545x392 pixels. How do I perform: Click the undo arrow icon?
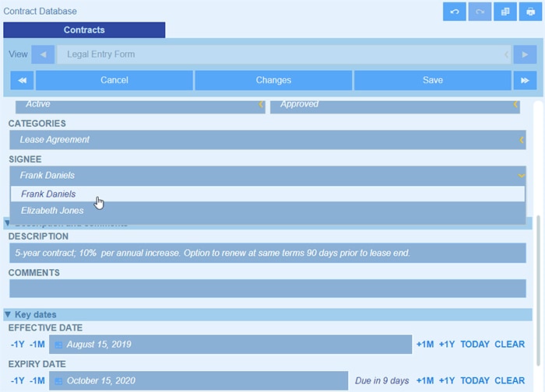tap(455, 12)
